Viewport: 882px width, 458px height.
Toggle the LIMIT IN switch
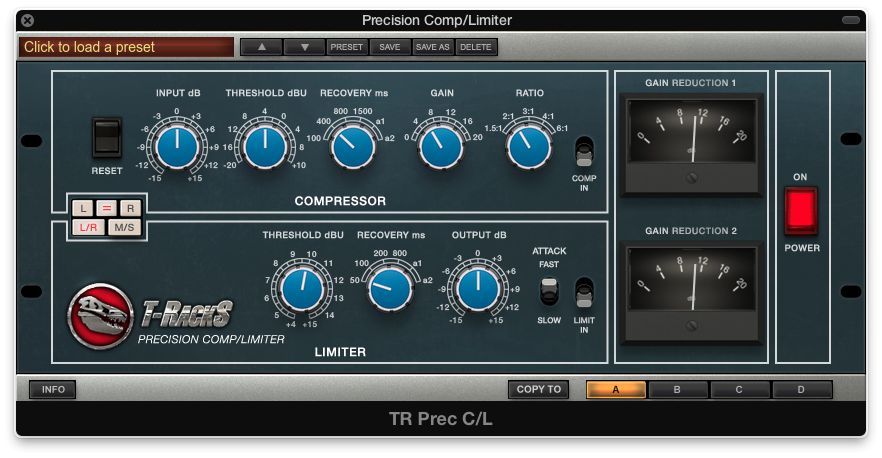(584, 293)
